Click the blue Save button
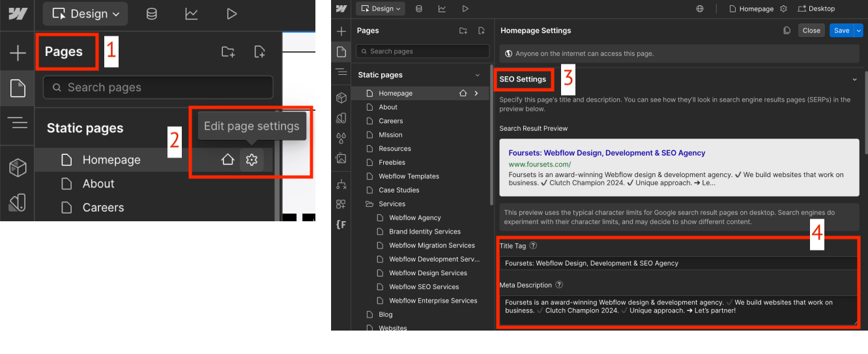 [841, 31]
